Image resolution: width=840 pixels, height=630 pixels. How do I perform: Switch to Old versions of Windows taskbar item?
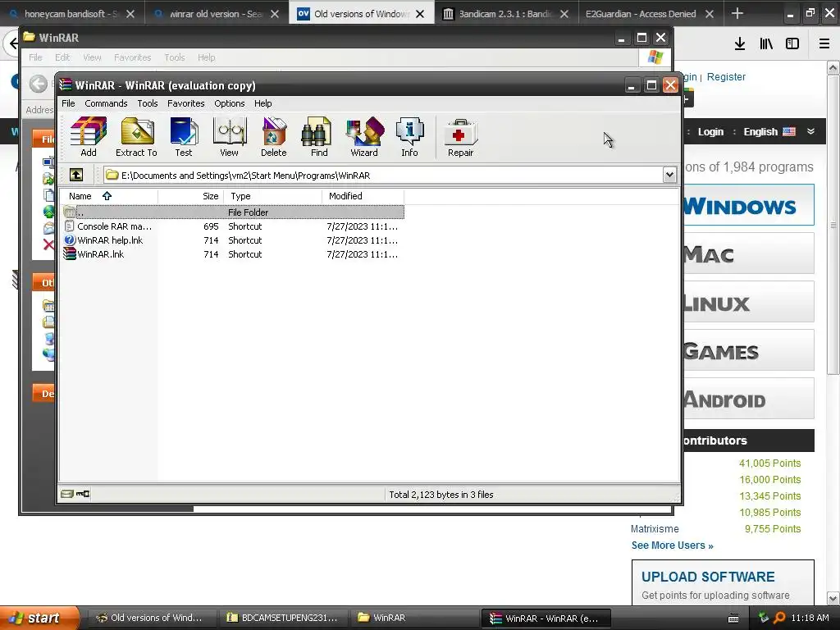[152, 618]
